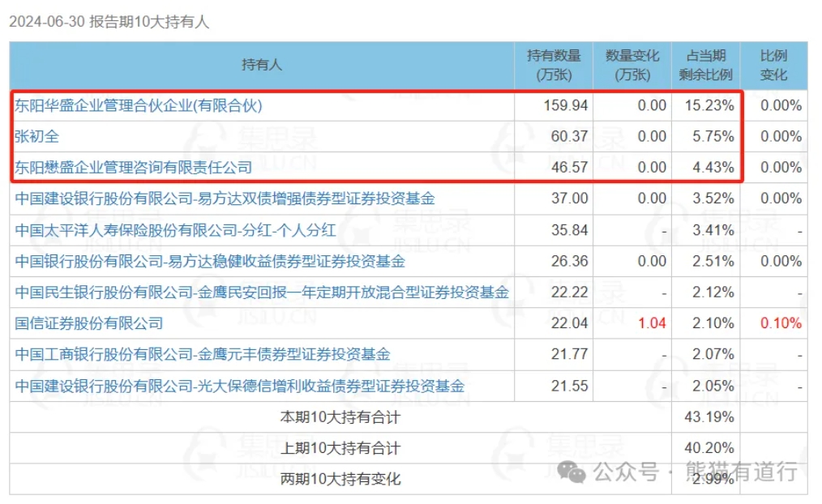The height and width of the screenshot is (504, 822).
Task: Select the 持有数量(万张) column header
Action: click(554, 65)
